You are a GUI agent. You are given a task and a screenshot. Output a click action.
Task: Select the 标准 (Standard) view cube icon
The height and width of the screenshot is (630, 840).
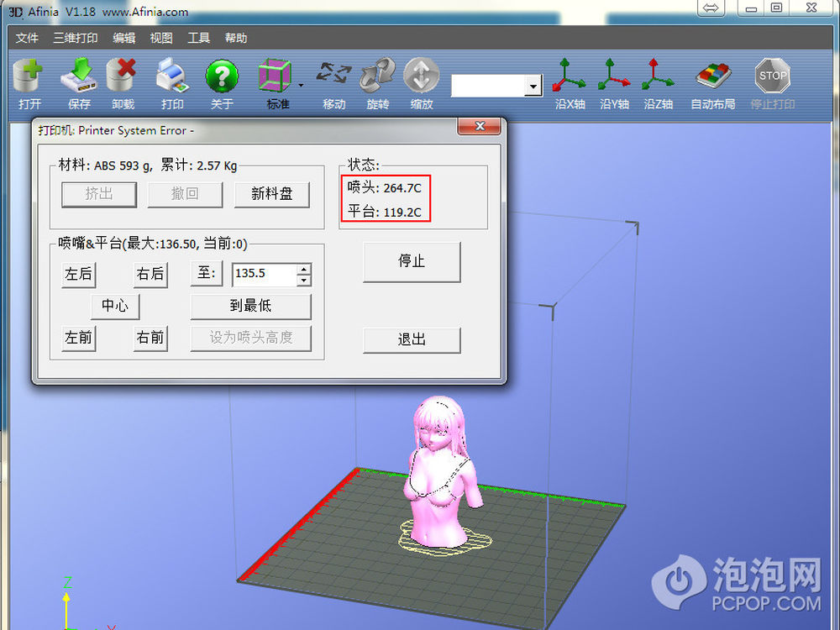[276, 76]
